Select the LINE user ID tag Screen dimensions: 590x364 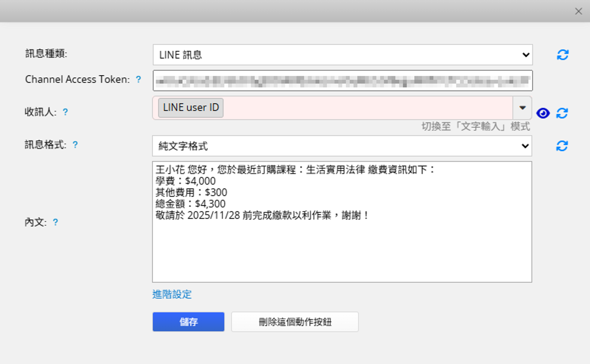(x=191, y=108)
